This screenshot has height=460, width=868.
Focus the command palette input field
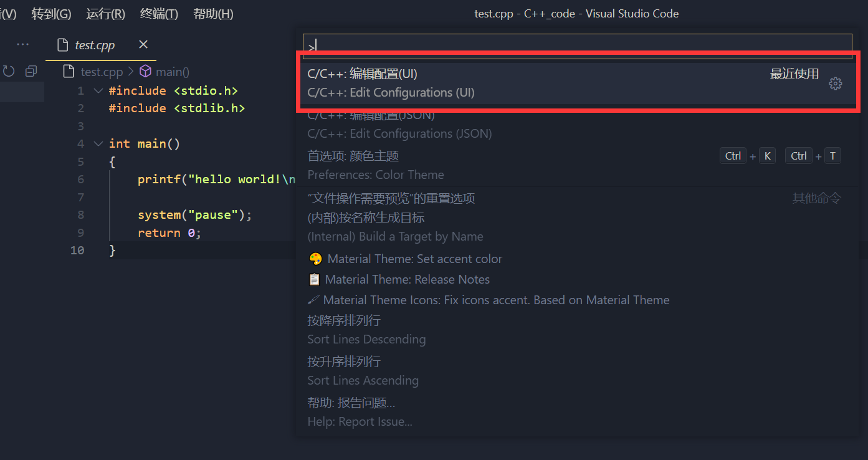click(577, 46)
